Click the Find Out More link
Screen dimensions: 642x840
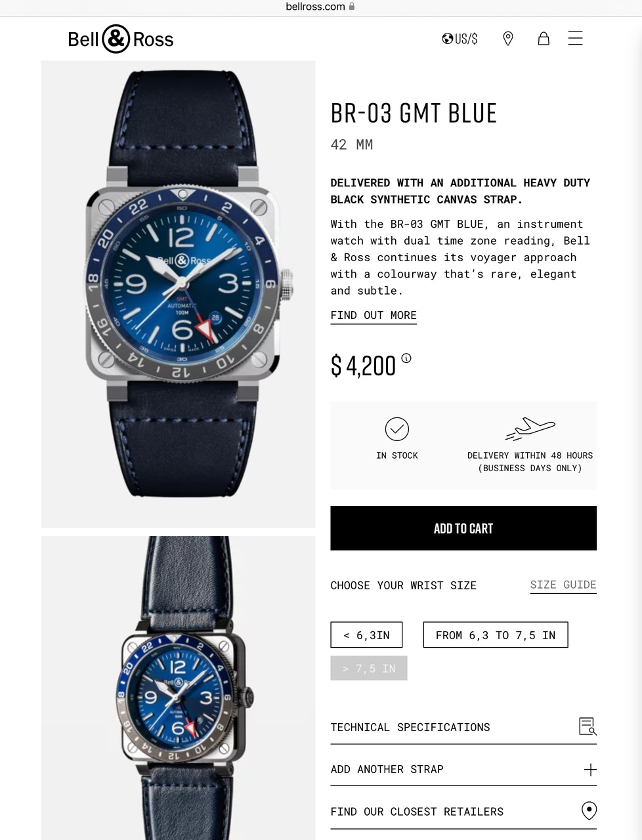[x=374, y=315]
